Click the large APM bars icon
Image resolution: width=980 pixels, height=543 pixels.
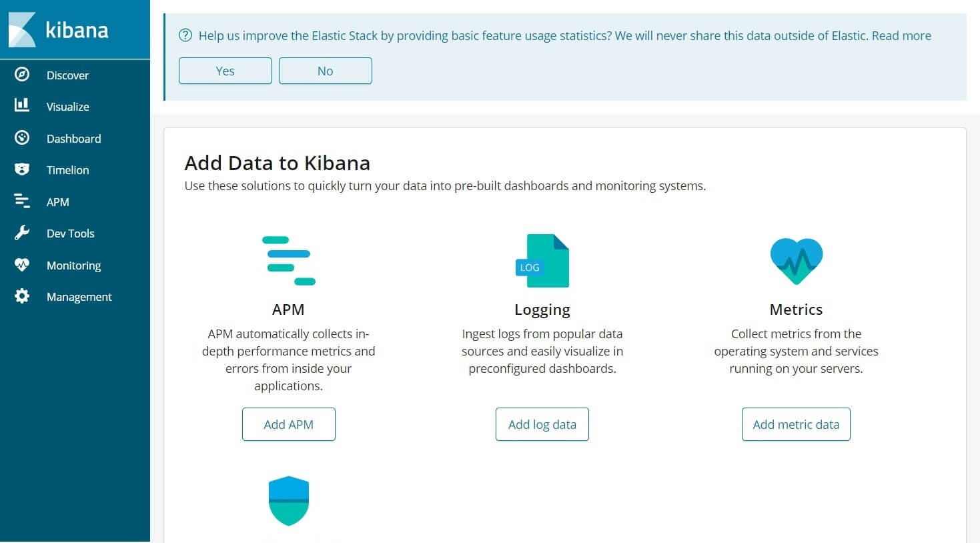coord(289,261)
